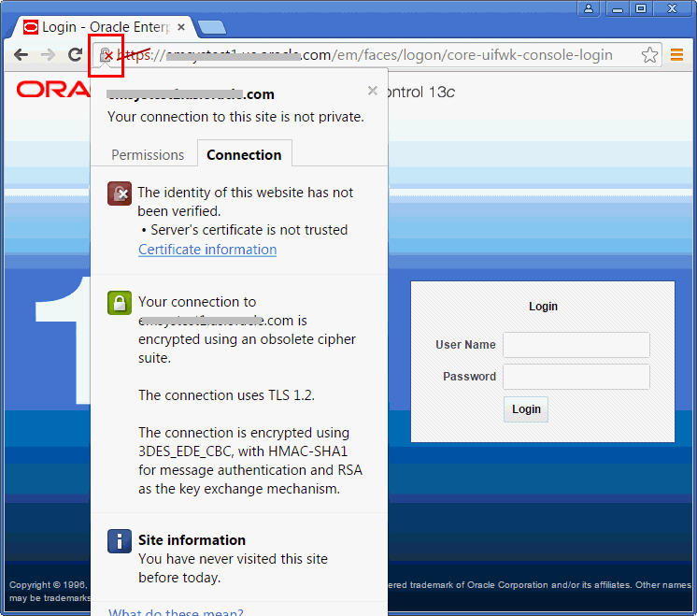Screen dimensions: 697x616
Task: Minimize the Chrome window
Action: pos(617,8)
